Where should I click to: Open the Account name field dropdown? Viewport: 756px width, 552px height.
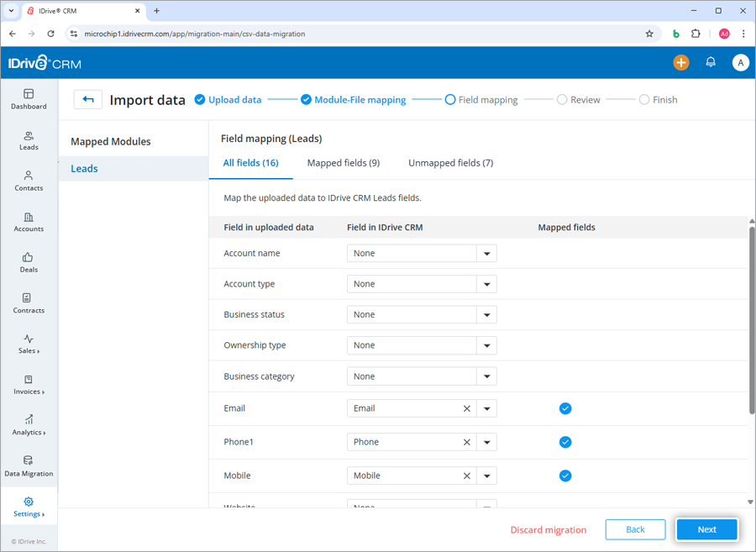pyautogui.click(x=486, y=253)
